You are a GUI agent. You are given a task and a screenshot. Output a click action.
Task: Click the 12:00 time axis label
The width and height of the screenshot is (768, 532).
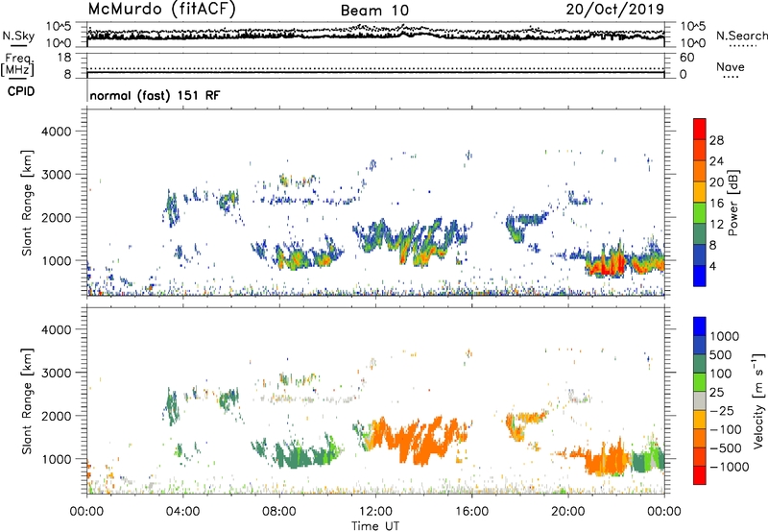(x=375, y=512)
